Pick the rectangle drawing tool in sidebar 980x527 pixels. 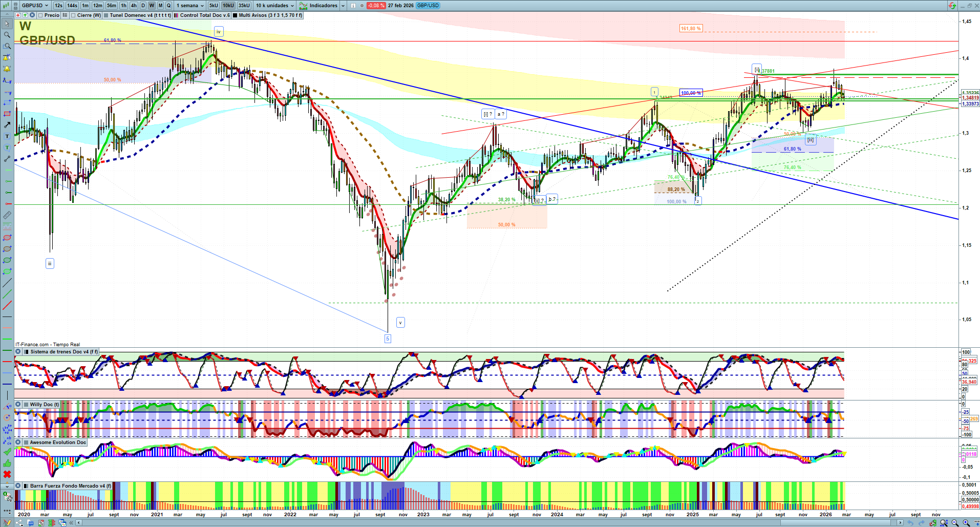(x=7, y=102)
